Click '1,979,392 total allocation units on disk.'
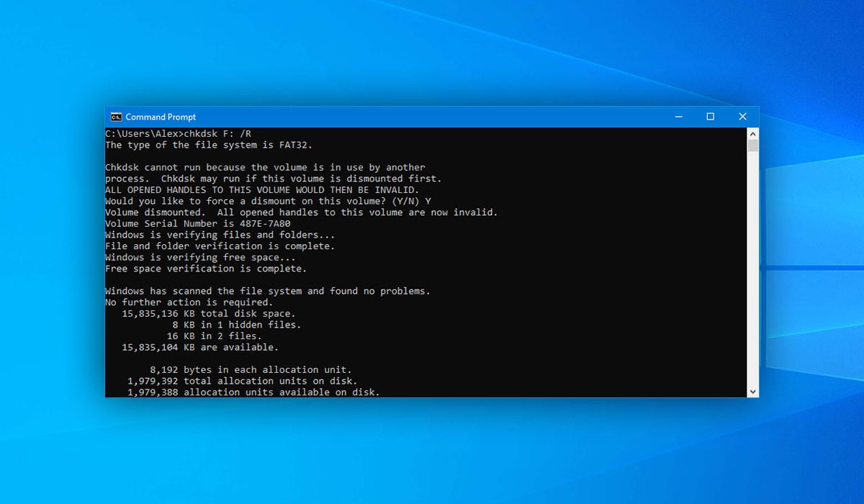This screenshot has height=504, width=864. [243, 381]
